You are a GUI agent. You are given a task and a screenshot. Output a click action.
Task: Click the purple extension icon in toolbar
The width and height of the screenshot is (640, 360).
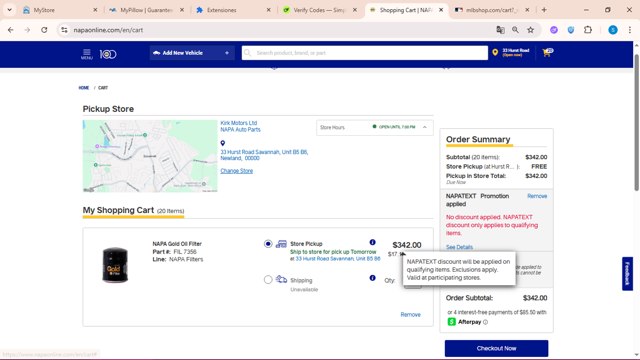click(553, 30)
